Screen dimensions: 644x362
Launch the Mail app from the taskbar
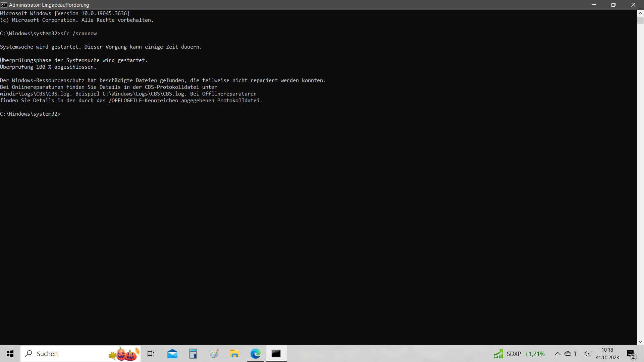[172, 354]
